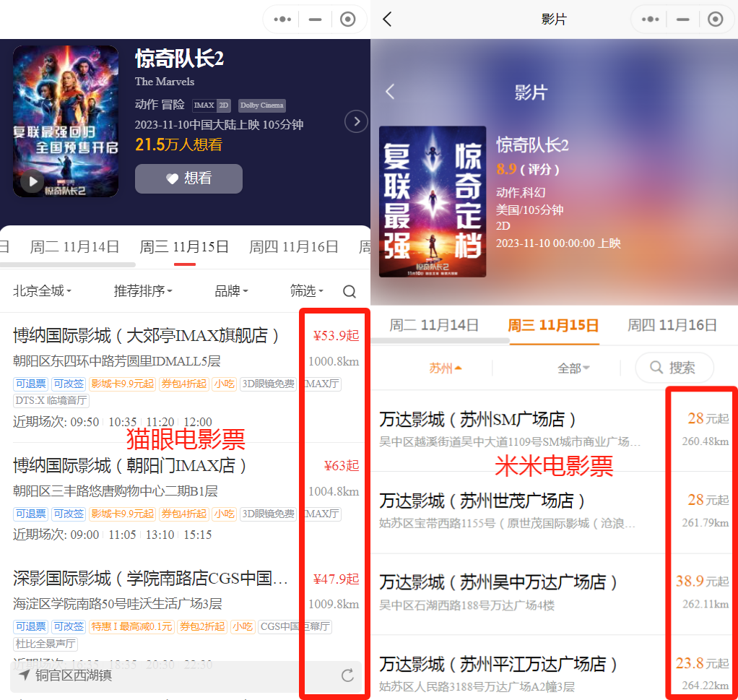The width and height of the screenshot is (738, 700).
Task: Click the 23.8元起 price
Action: click(x=702, y=663)
